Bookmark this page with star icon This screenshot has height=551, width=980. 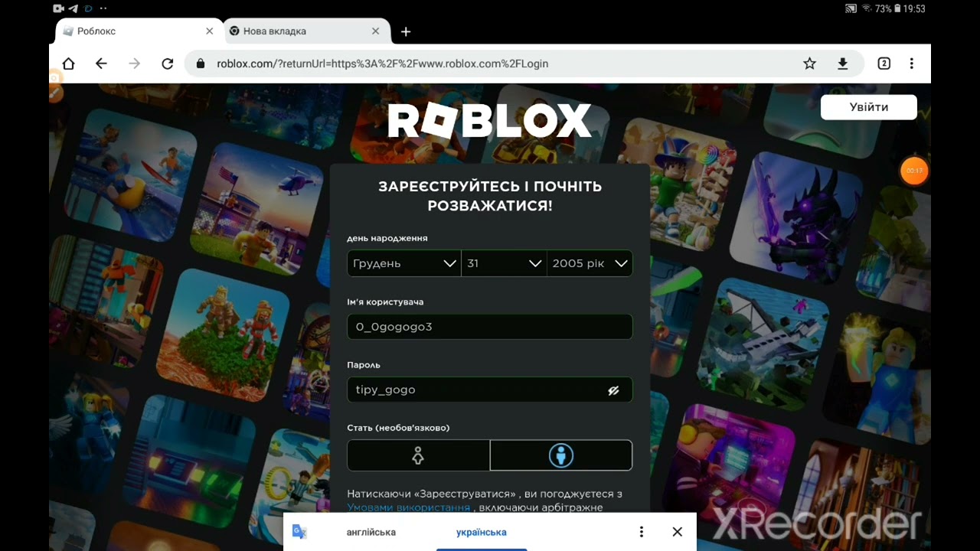[809, 64]
